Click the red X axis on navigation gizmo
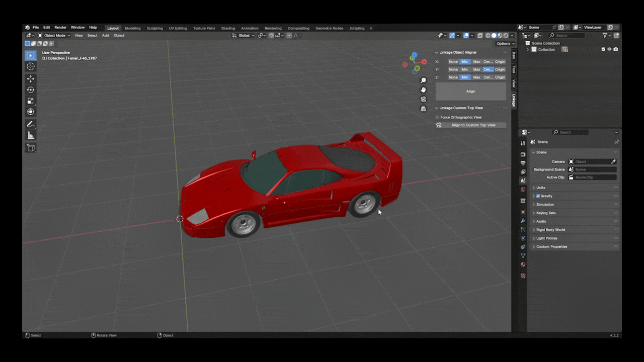 click(x=424, y=62)
